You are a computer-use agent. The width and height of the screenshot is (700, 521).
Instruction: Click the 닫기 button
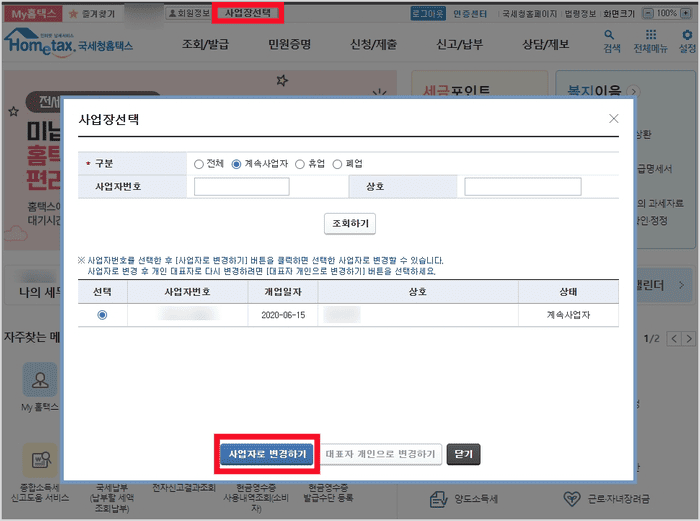point(463,454)
